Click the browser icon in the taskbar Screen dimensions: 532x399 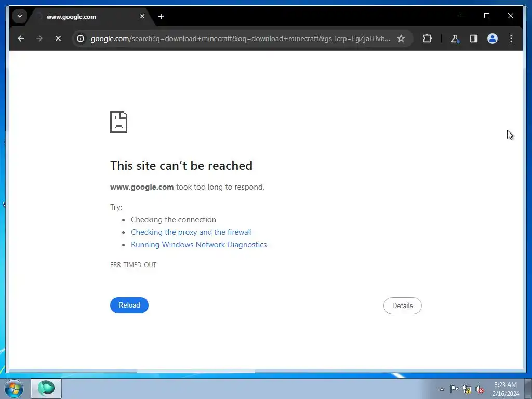46,389
